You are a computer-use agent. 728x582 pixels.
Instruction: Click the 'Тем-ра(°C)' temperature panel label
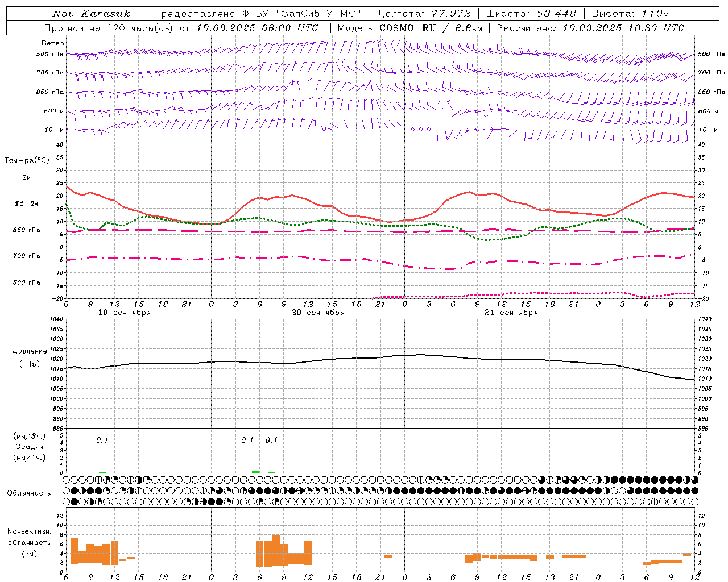pyautogui.click(x=27, y=161)
